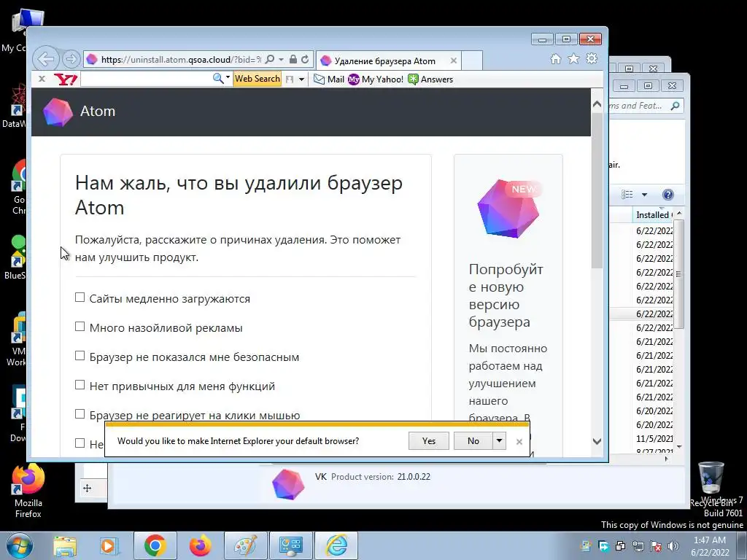The image size is (747, 560).
Task: Open Help in the Programs and Features window
Action: tap(668, 194)
